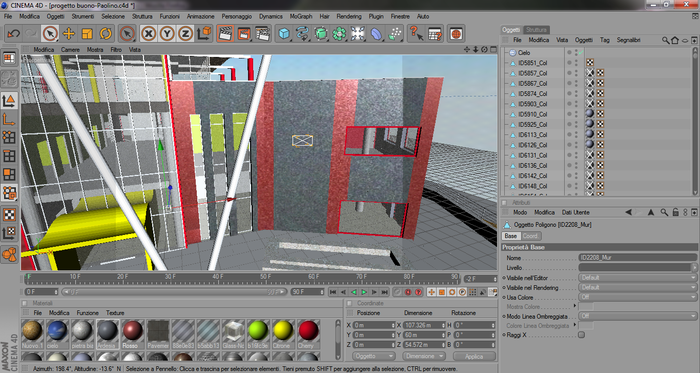Open Visibile nell'Editor dropdown
Screen dimensions: 700x373
pos(638,278)
